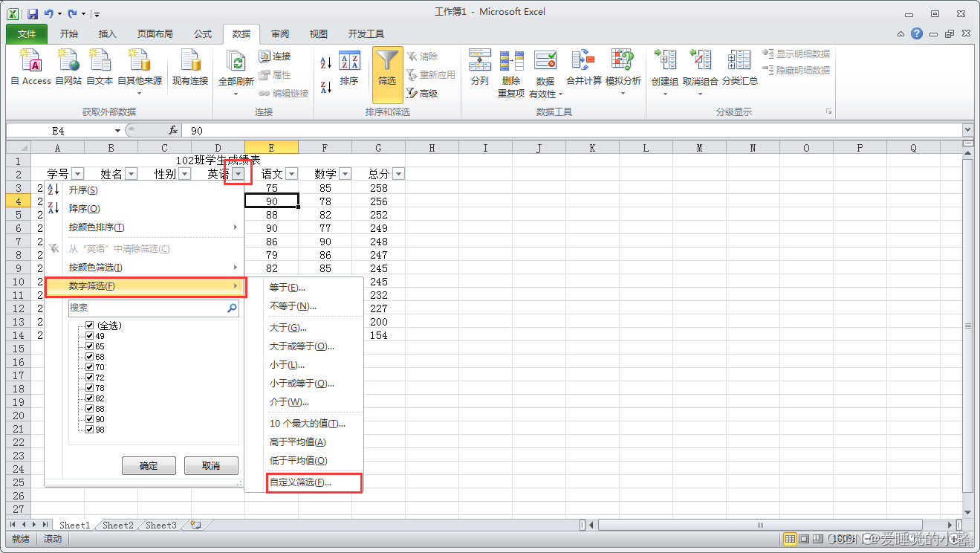Expand Sort by Color (按颜色排序) submenu
Screen dimensions: 980x553
(x=144, y=227)
